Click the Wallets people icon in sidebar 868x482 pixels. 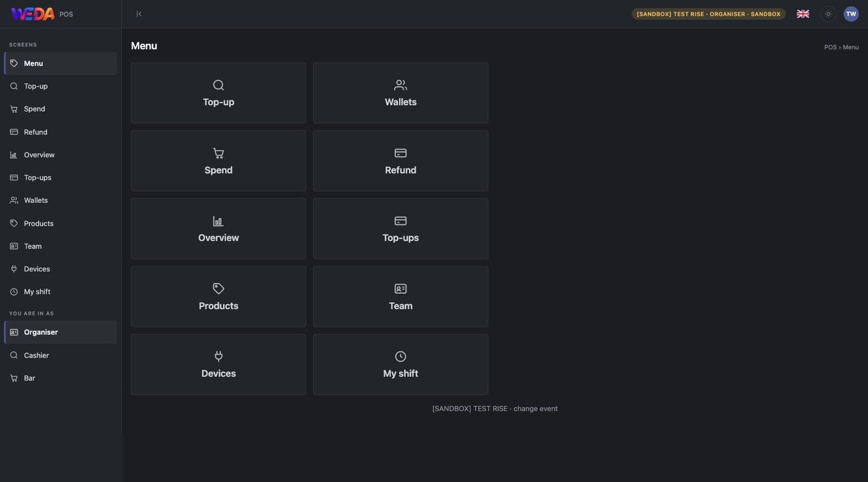tap(14, 200)
